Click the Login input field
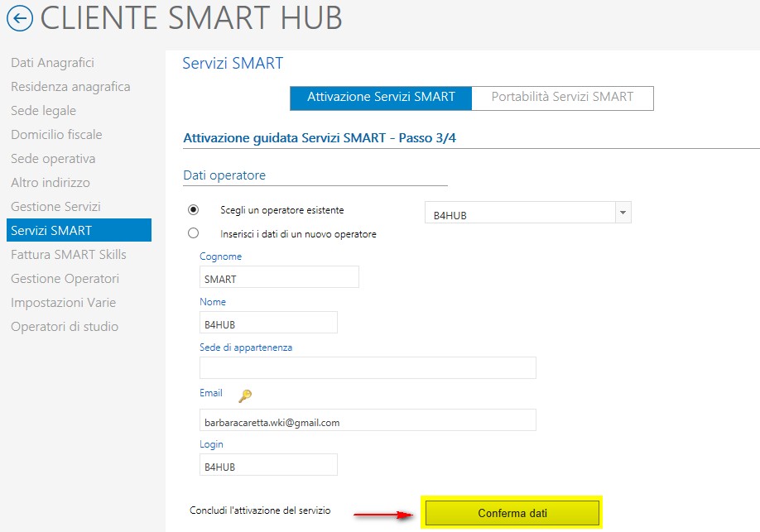Image resolution: width=760 pixels, height=532 pixels. coord(268,465)
